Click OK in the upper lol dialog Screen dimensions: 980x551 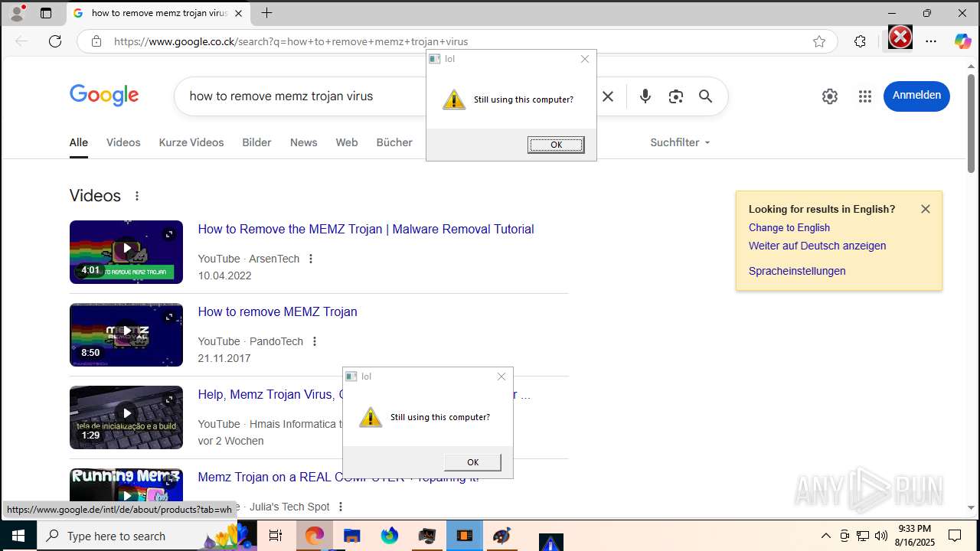tap(556, 145)
